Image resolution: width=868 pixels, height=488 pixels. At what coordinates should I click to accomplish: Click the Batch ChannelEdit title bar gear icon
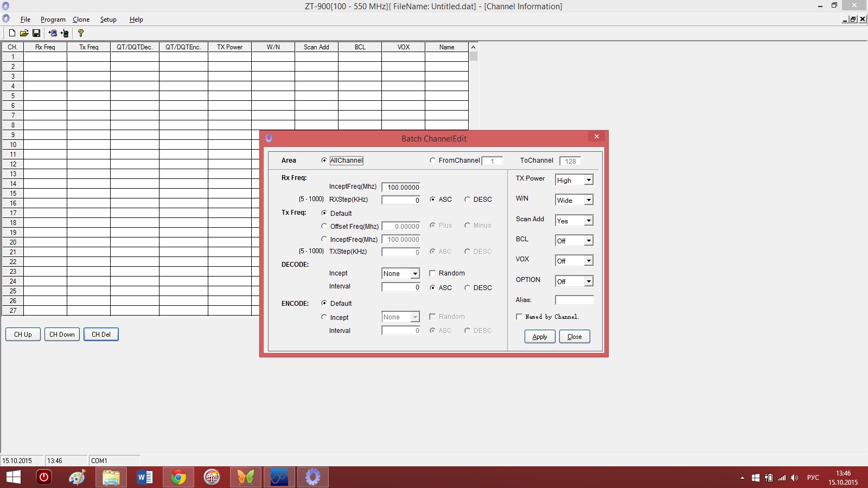(x=269, y=138)
